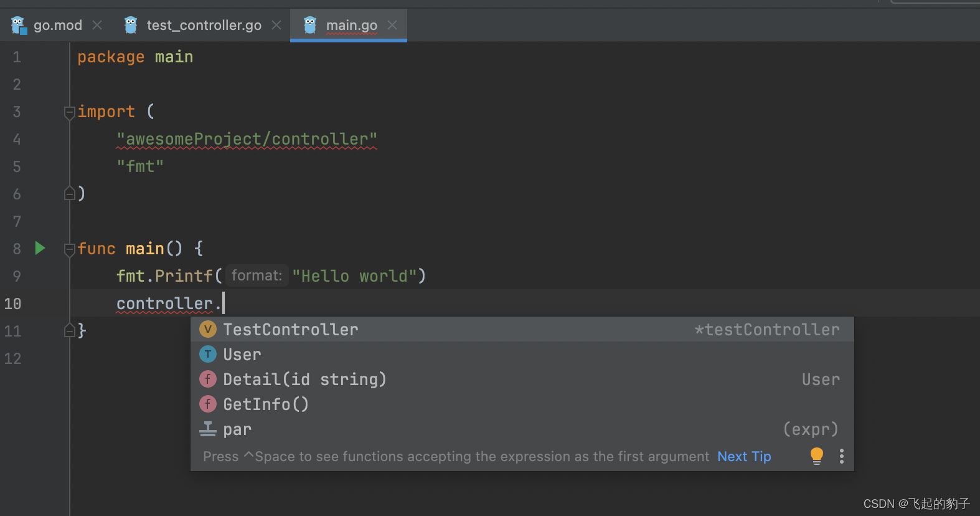This screenshot has width=980, height=516.
Task: Click the package main declaration
Action: click(135, 57)
